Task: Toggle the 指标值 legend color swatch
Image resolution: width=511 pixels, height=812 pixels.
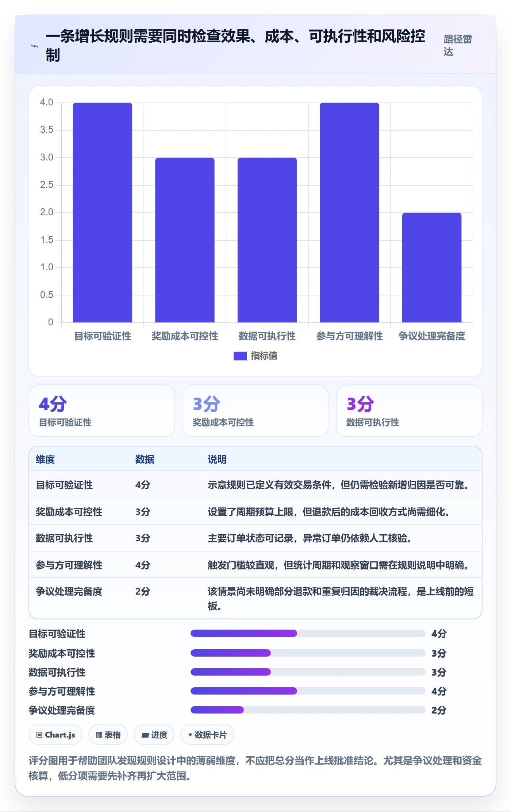Action: [x=240, y=356]
